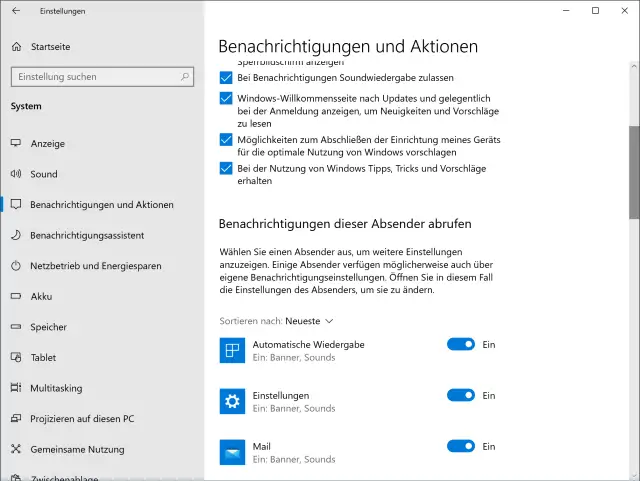Click the vertical scrollbar thumb

[634, 172]
